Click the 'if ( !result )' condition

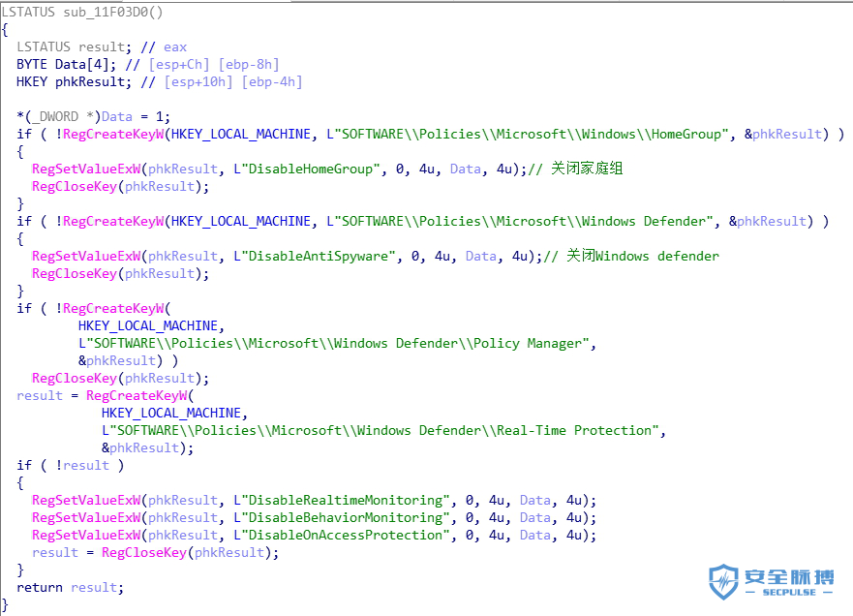pos(70,465)
